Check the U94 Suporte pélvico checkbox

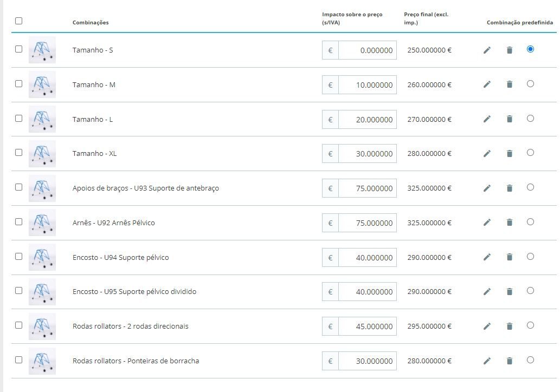(x=18, y=256)
